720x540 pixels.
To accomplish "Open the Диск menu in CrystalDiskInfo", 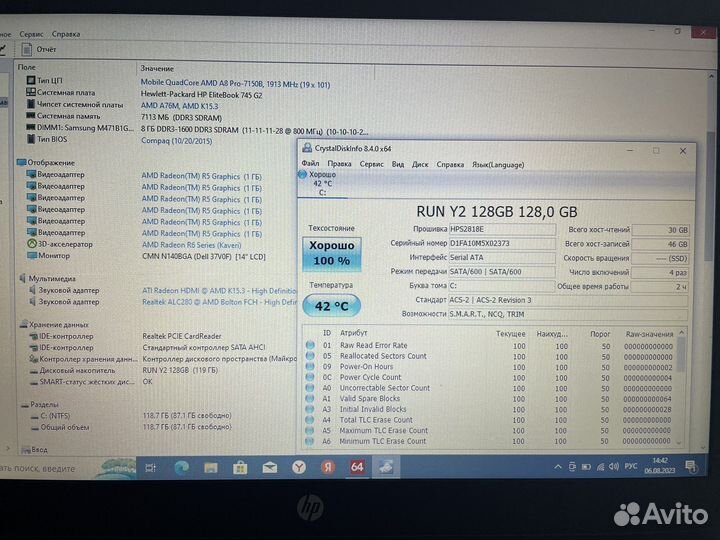I will click(420, 164).
